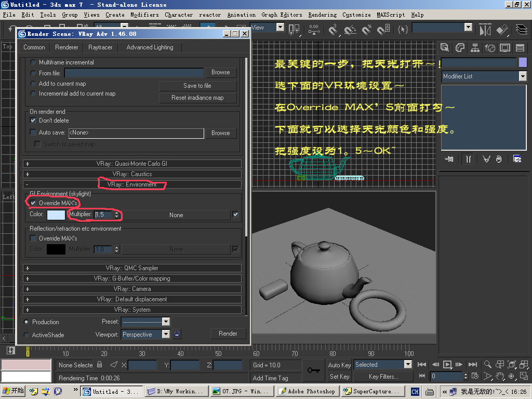Toggle the Angle Snap icon
Viewport: 532px width, 399px height.
point(350,30)
